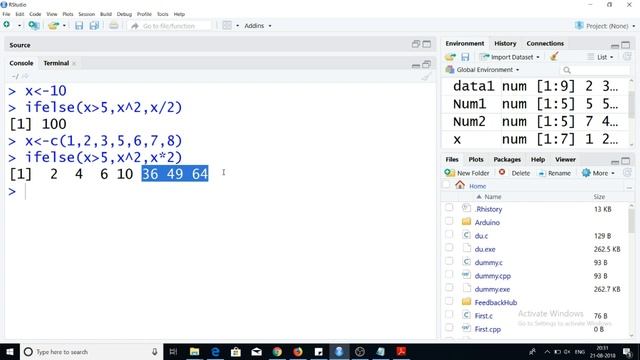Viewport: 640px width, 360px height.
Task: Open the Plots menu in menu bar
Action: [x=68, y=14]
